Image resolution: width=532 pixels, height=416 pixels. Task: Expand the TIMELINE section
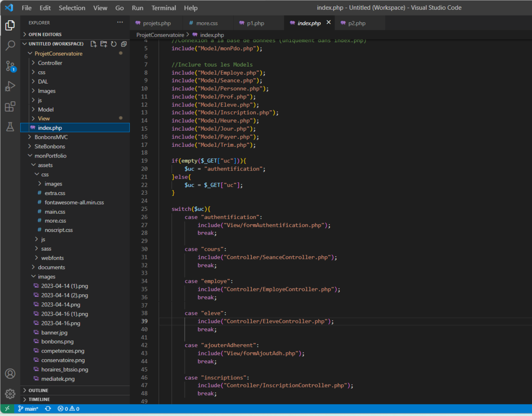coord(39,399)
